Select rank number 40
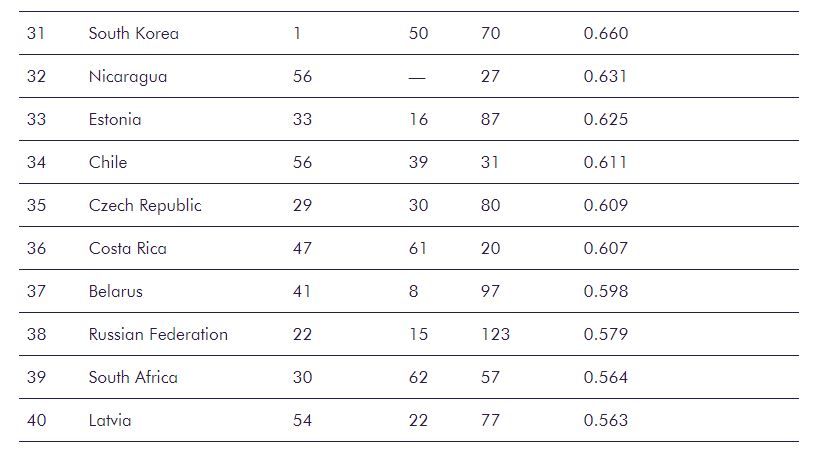The height and width of the screenshot is (449, 818). pyautogui.click(x=37, y=420)
